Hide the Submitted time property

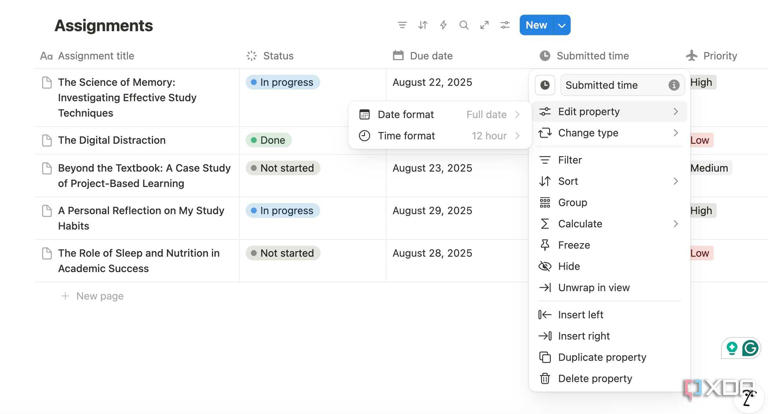609,266
